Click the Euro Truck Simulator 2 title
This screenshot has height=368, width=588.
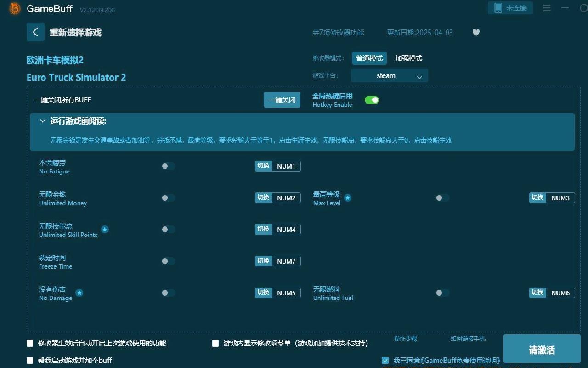click(x=76, y=77)
